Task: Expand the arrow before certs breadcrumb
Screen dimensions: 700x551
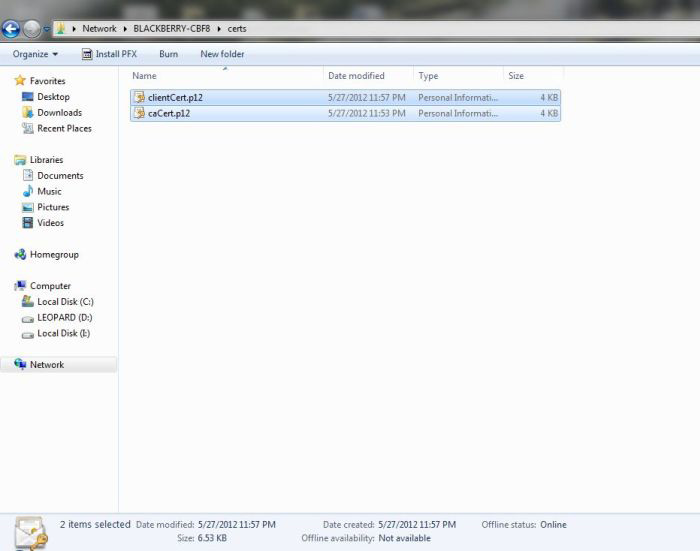Action: [219, 29]
